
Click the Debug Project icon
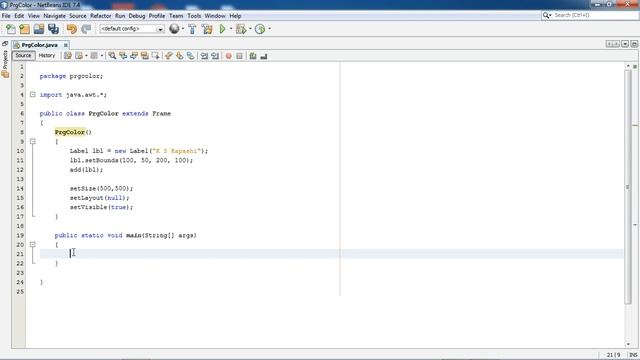241,29
